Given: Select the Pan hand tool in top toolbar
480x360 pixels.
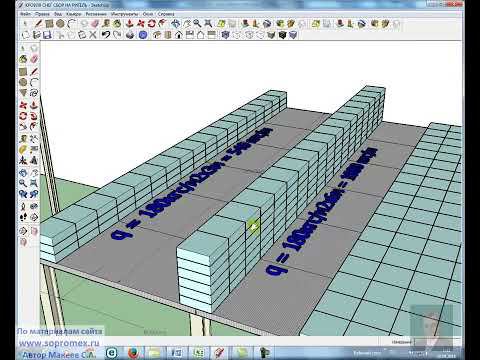Looking at the screenshot, I should coord(187,24).
